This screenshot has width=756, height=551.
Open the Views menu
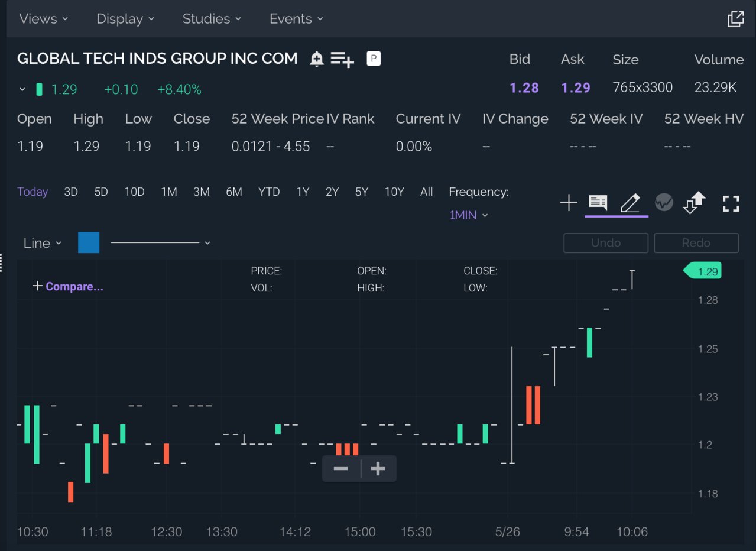coord(44,19)
